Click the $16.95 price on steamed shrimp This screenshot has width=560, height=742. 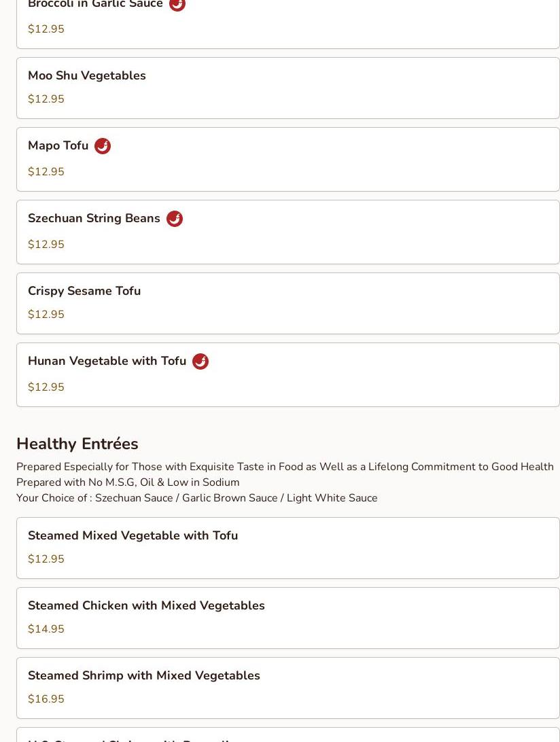tap(46, 699)
